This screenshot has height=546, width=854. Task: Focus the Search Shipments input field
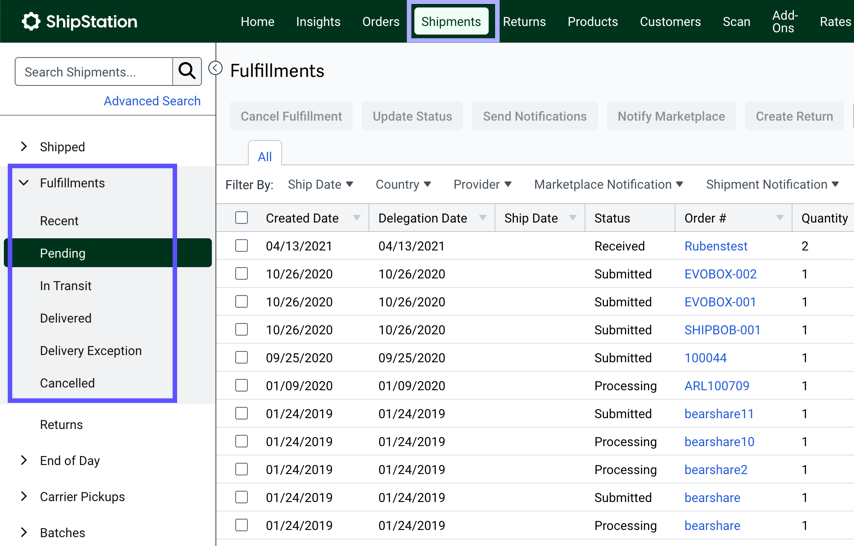[x=94, y=71]
